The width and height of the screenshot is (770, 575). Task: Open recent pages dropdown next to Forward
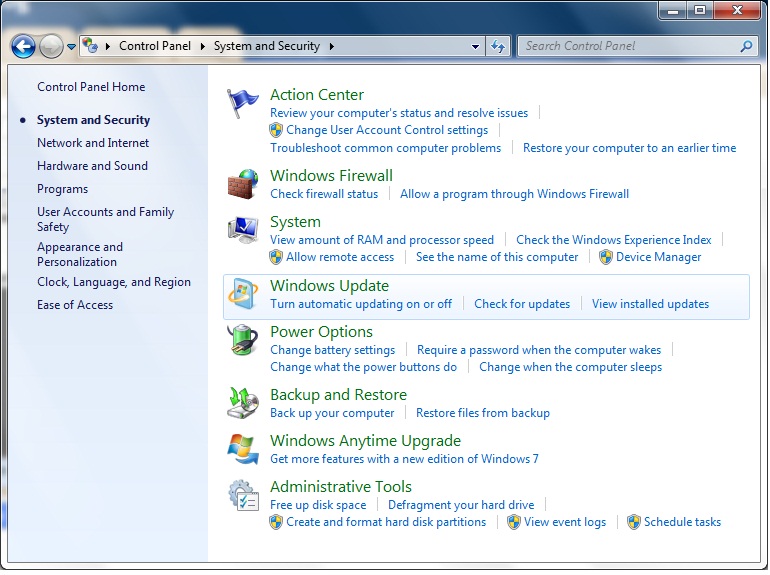point(72,47)
